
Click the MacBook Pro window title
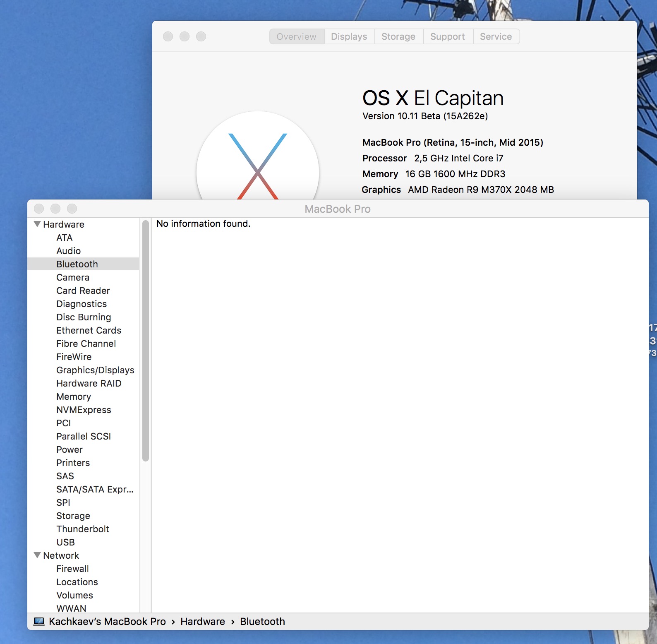pos(338,209)
